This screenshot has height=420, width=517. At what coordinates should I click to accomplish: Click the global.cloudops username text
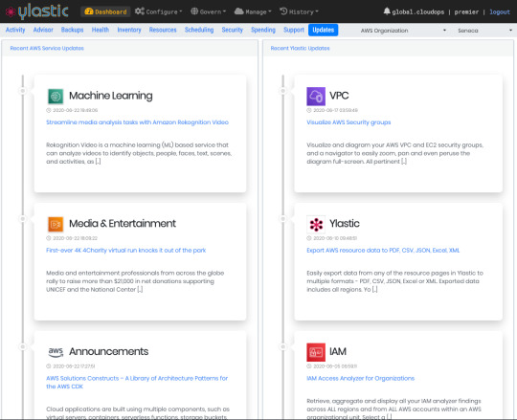(x=418, y=11)
